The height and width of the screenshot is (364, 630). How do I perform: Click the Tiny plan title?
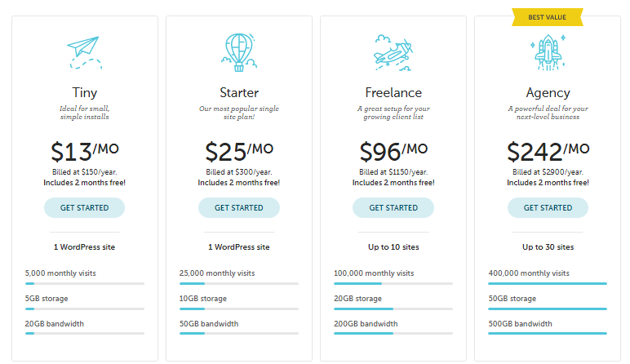[84, 92]
